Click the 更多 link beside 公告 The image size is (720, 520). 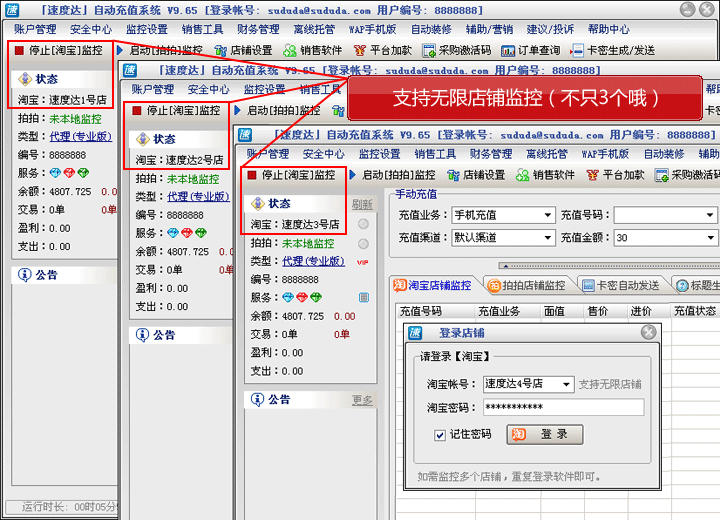pos(362,400)
